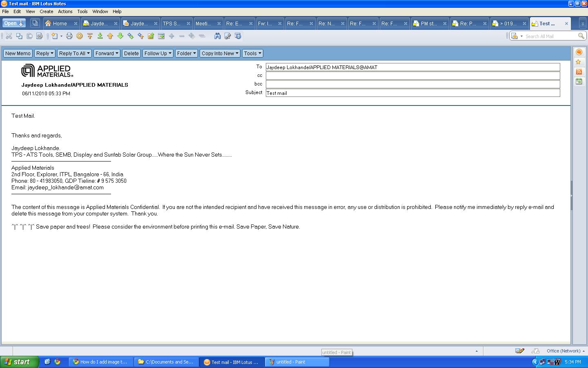
Task: Click inside the cc field
Action: [x=412, y=75]
